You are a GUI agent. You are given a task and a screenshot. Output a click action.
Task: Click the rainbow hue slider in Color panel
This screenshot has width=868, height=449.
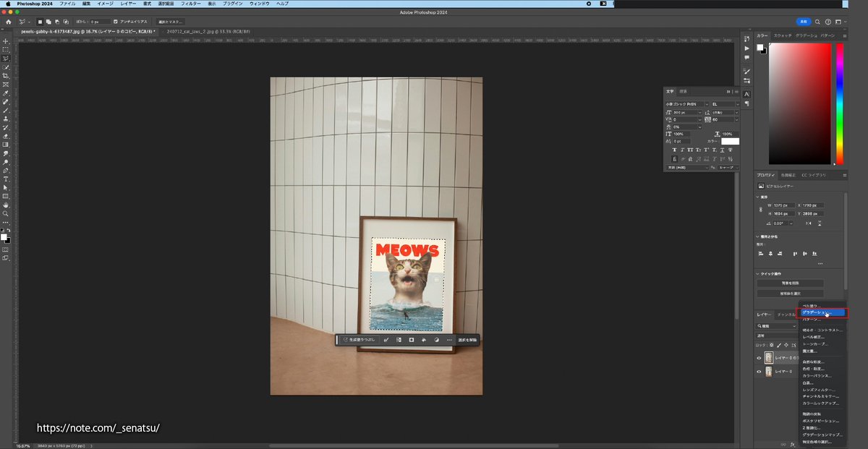click(840, 103)
